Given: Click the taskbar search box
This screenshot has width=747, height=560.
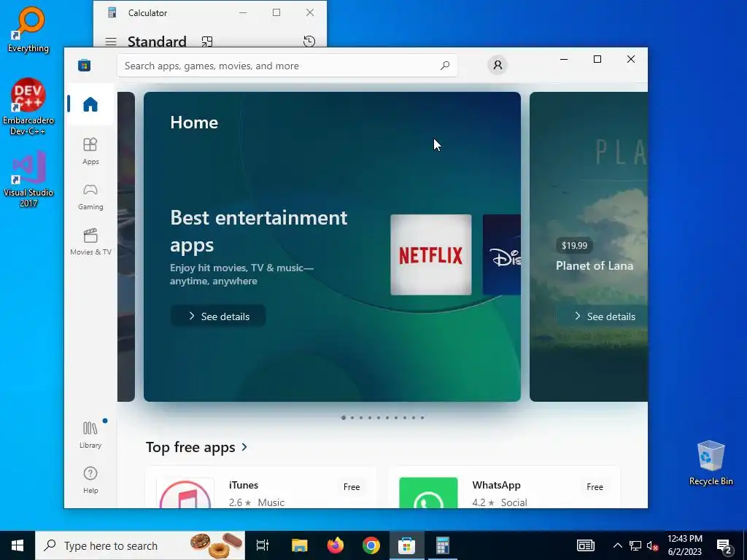Looking at the screenshot, I should point(140,545).
